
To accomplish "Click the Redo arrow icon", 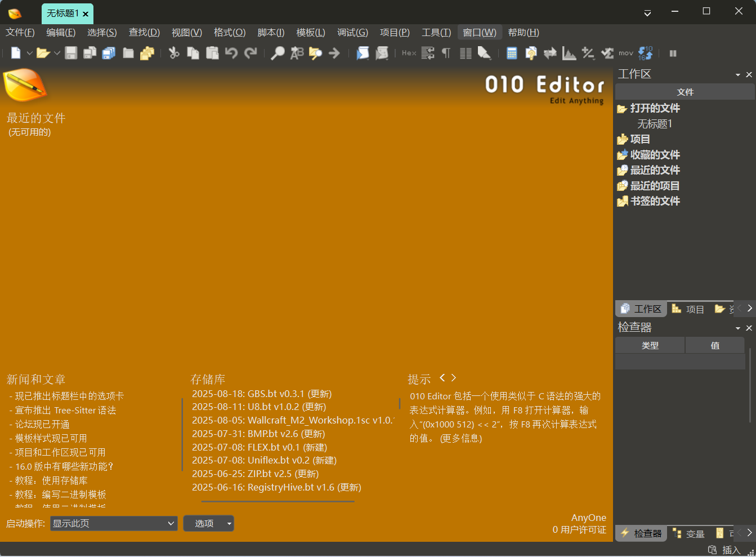I will click(x=250, y=53).
